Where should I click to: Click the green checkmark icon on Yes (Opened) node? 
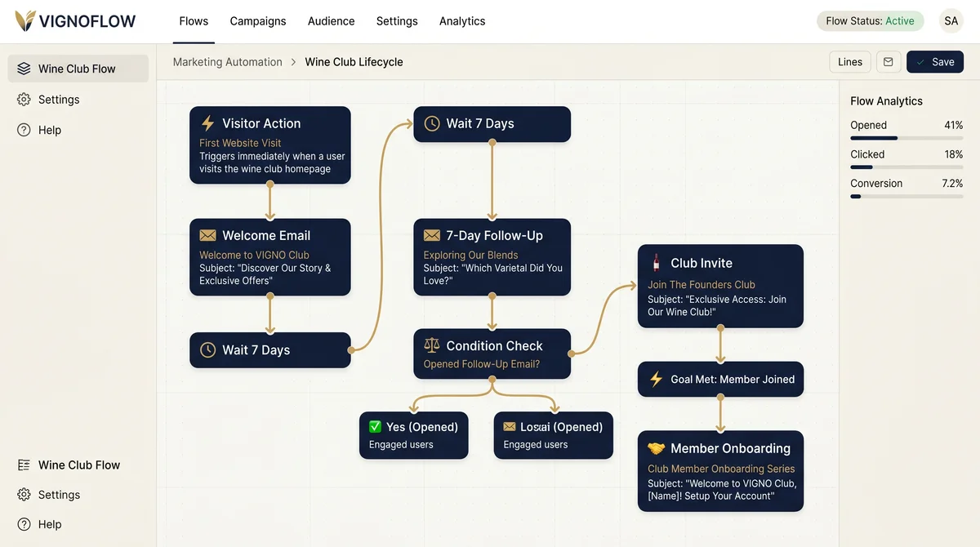coord(376,427)
